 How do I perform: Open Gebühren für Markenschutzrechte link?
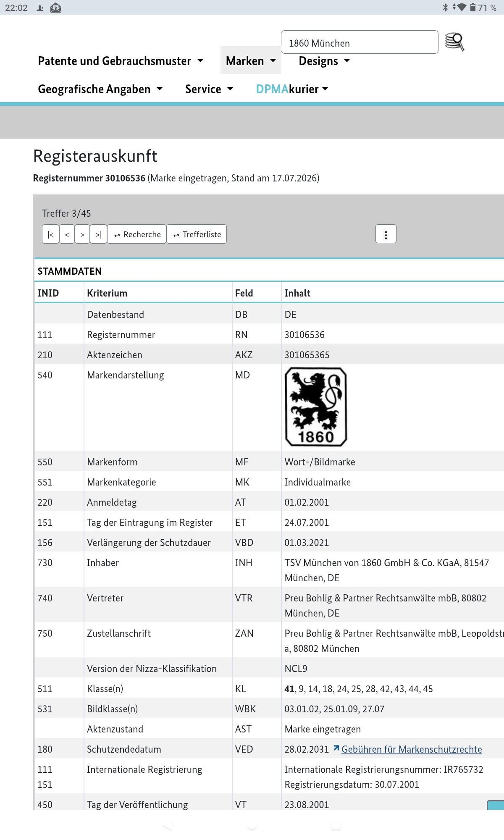tap(412, 749)
